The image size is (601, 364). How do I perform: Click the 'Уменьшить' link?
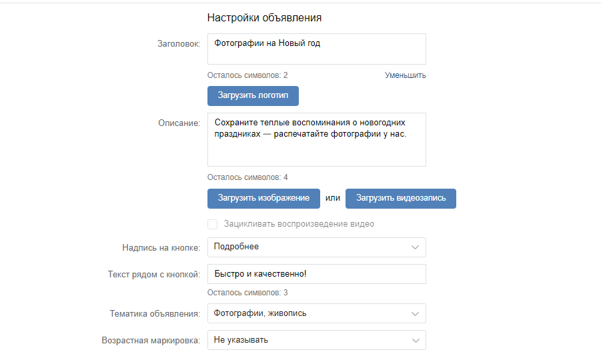click(x=405, y=75)
